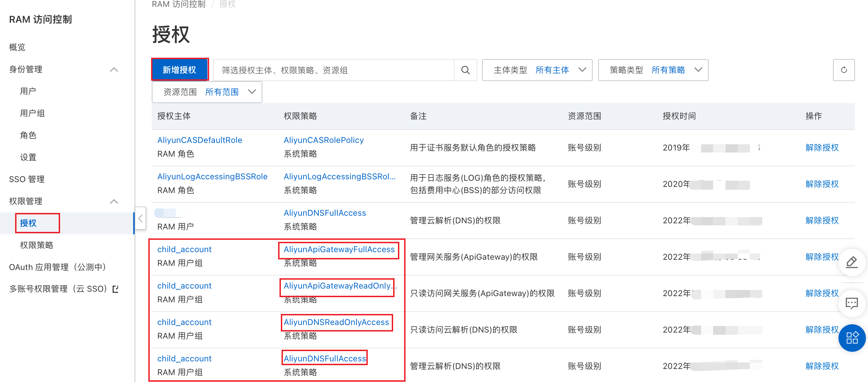Open the AliyunCASRolePolicy policy link
This screenshot has width=868, height=382.
(x=323, y=140)
